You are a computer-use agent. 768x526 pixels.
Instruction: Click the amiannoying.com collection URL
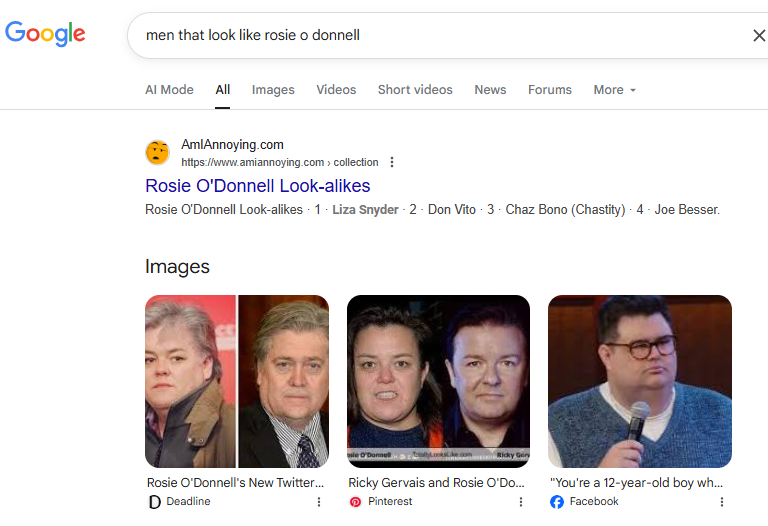point(280,162)
